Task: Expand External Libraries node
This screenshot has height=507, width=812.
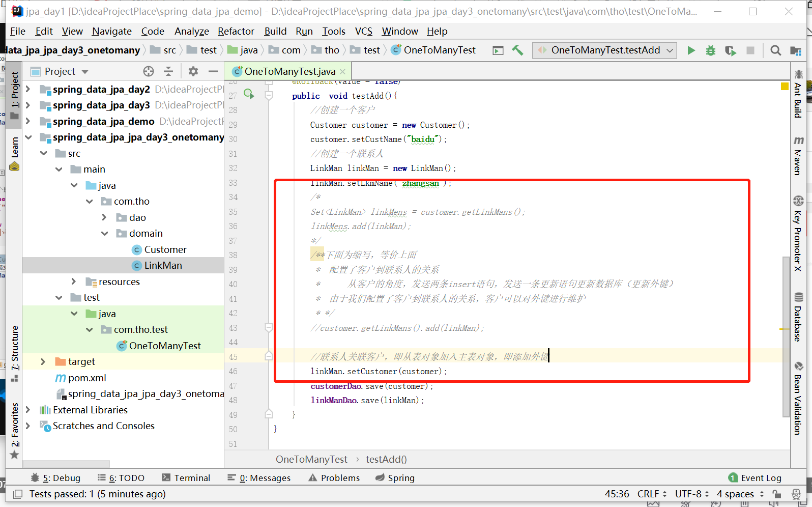Action: click(x=28, y=410)
